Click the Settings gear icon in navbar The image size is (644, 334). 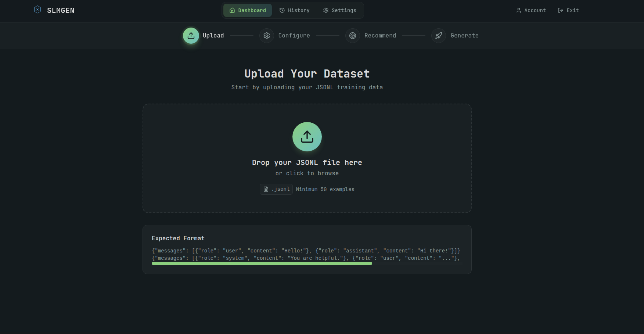tap(326, 10)
